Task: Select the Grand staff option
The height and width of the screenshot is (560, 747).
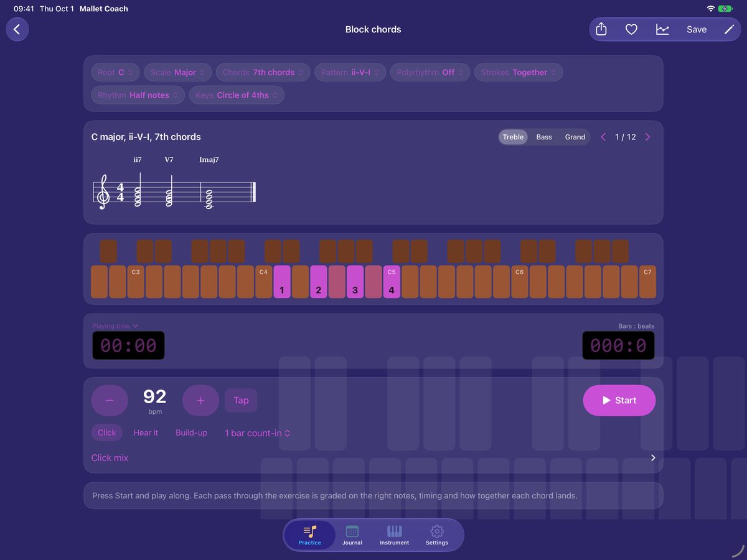Action: [x=575, y=137]
